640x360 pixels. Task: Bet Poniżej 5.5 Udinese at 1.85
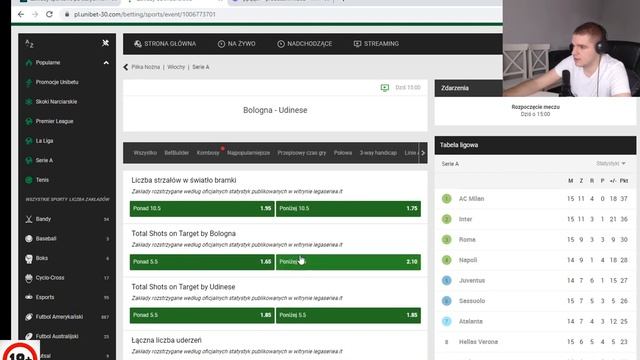348,315
